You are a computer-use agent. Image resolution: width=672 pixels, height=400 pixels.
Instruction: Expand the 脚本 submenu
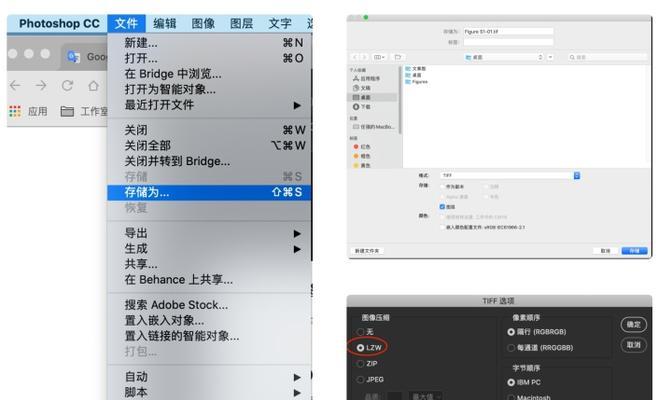297,393
